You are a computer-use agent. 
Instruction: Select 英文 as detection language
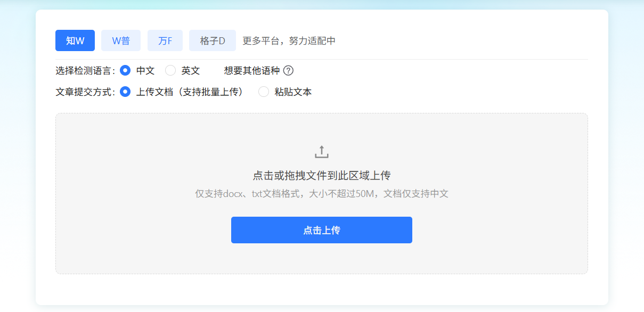[170, 70]
